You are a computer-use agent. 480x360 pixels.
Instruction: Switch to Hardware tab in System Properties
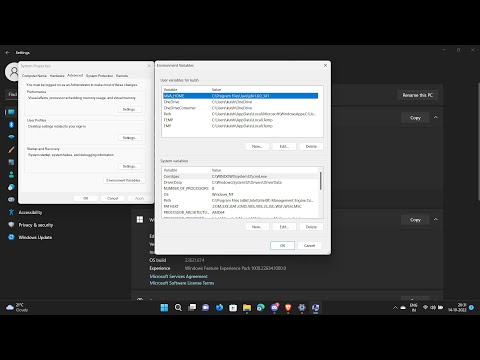pos(57,76)
